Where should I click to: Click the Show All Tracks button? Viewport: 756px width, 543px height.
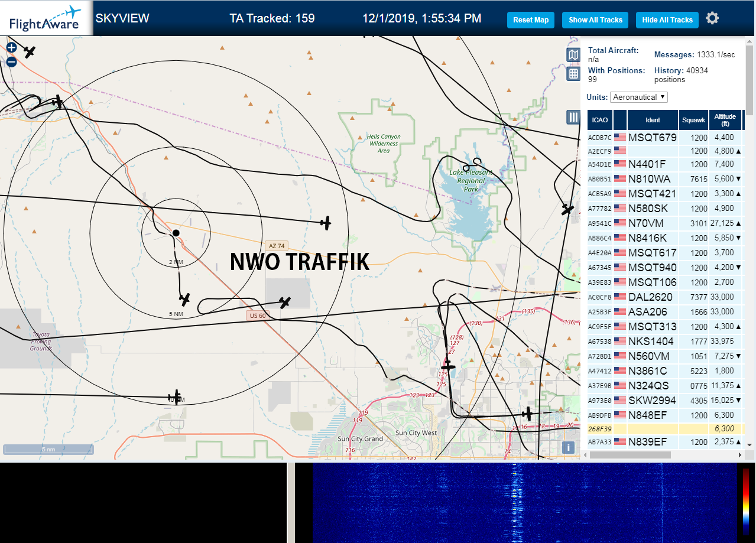pos(595,19)
